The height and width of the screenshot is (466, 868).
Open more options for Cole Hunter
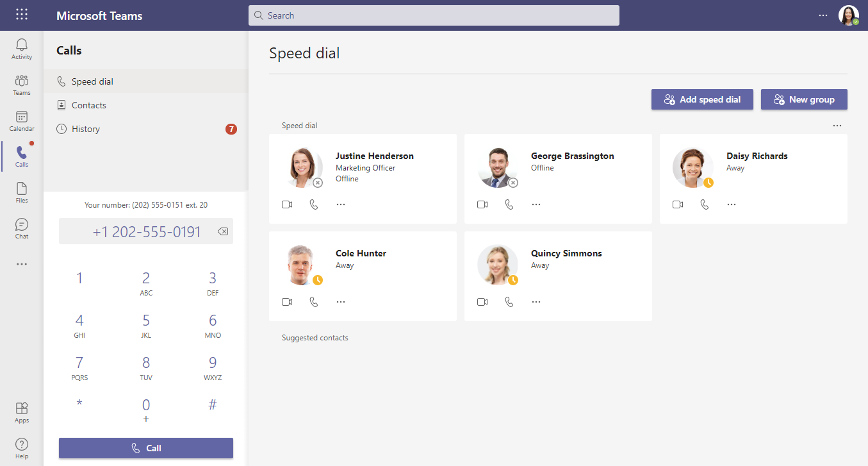(341, 302)
